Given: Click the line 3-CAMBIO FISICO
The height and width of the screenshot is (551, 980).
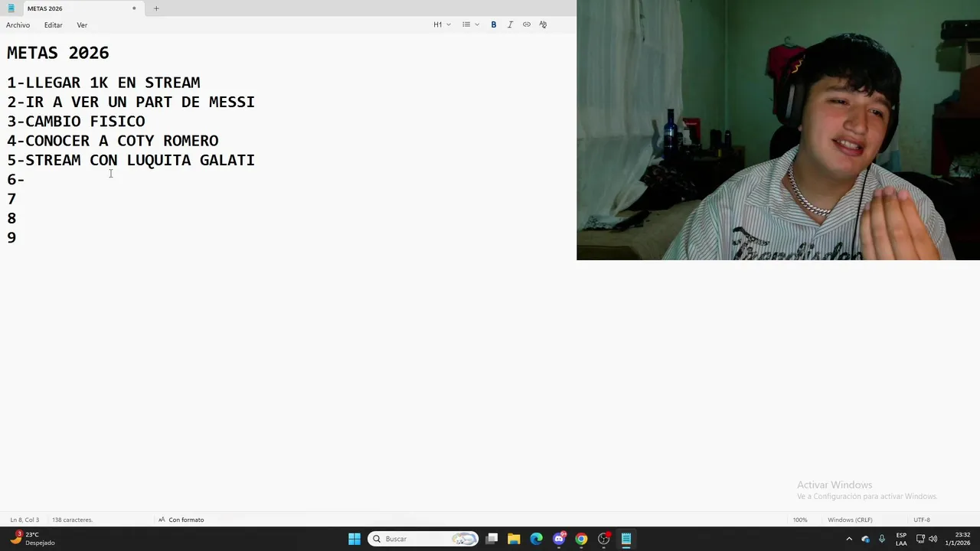Looking at the screenshot, I should [76, 121].
